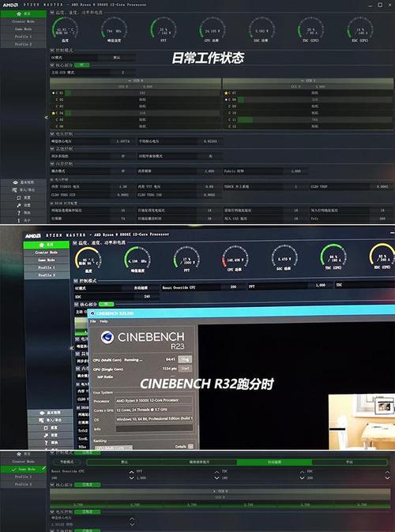Open settings wrench icon in top window sidebar

[19, 205]
